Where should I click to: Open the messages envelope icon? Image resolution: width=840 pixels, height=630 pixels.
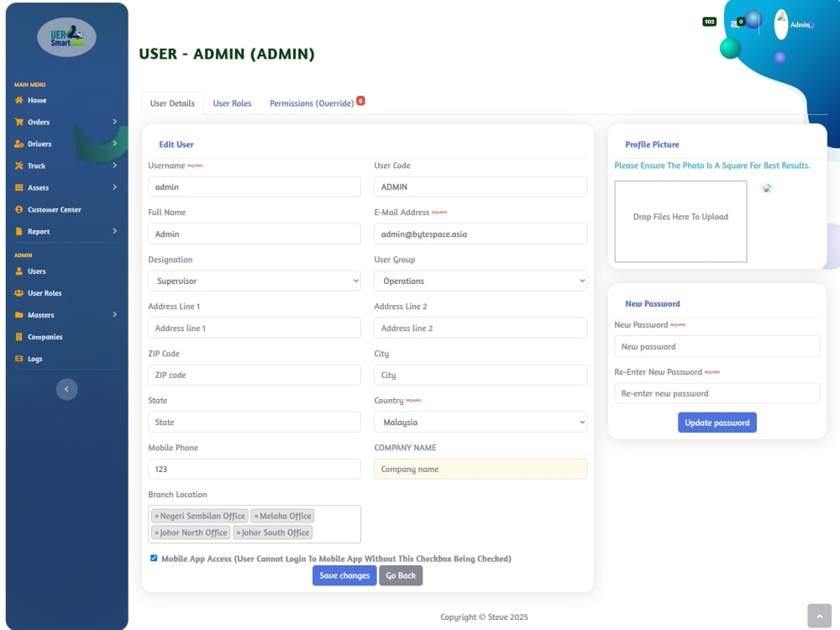735,24
